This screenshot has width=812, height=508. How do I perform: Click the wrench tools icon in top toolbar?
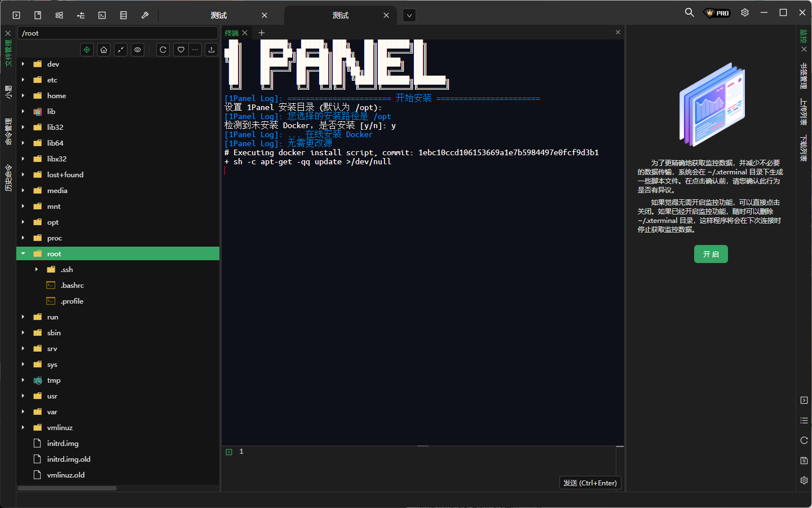(x=145, y=15)
